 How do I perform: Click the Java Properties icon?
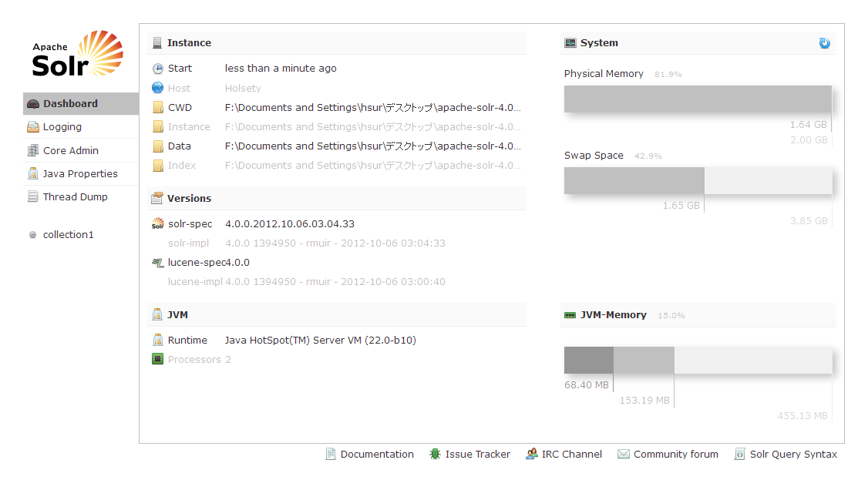pos(32,174)
